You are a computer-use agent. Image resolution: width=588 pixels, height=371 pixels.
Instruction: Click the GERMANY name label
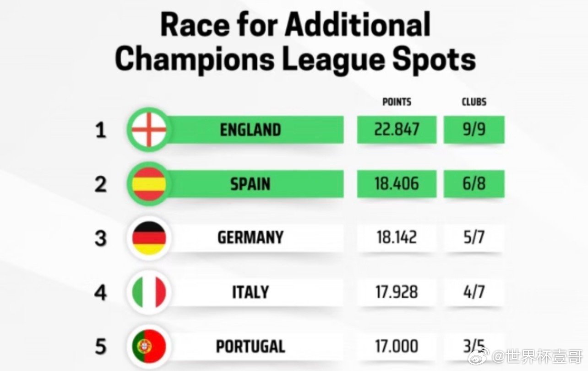(250, 238)
